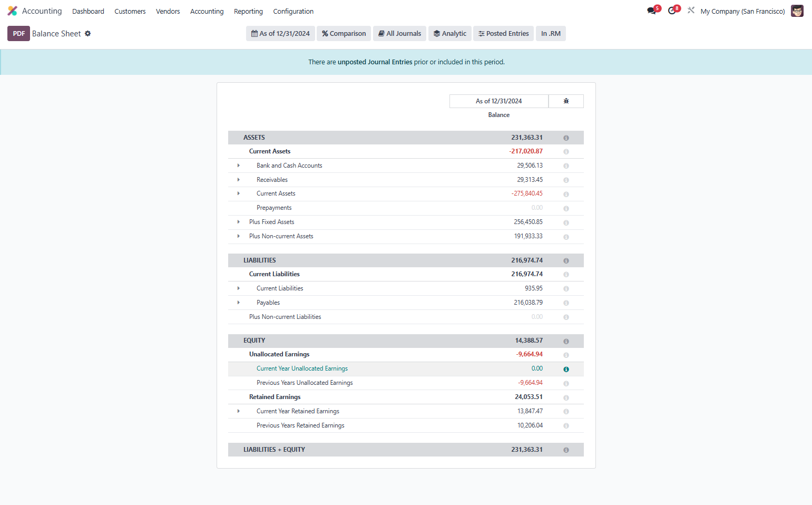Click the gear icon beside Balance Sheet
Viewport: 812px width, 505px height.
[88, 33]
